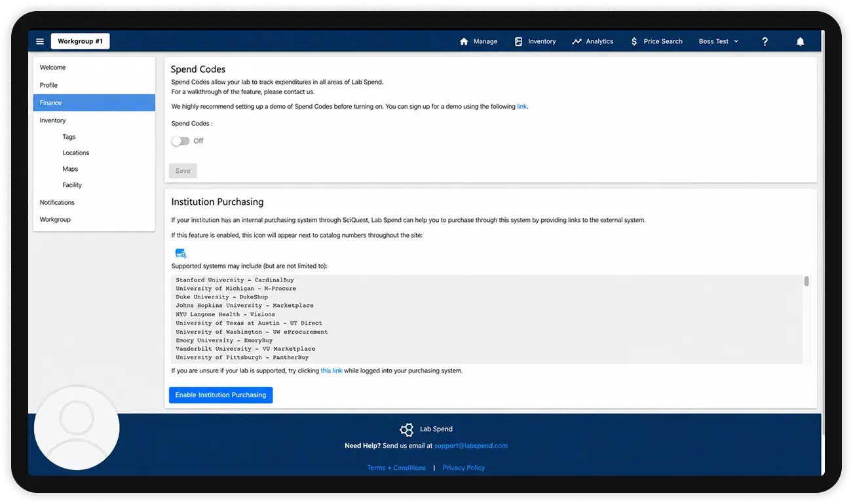Image resolution: width=853 pixels, height=504 pixels.
Task: Open notifications bell icon
Action: 800,41
